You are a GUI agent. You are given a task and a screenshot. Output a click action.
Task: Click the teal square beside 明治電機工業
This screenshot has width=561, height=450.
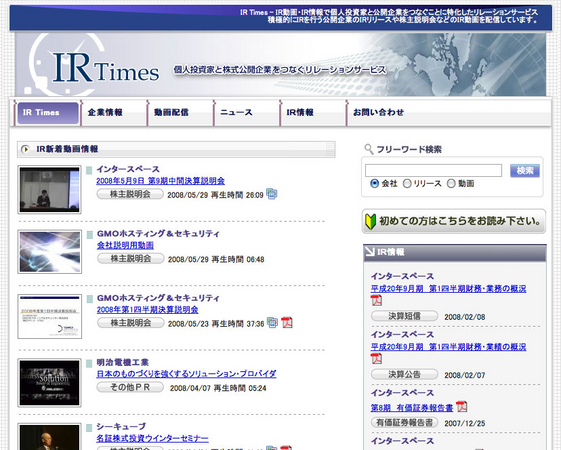pos(89,364)
